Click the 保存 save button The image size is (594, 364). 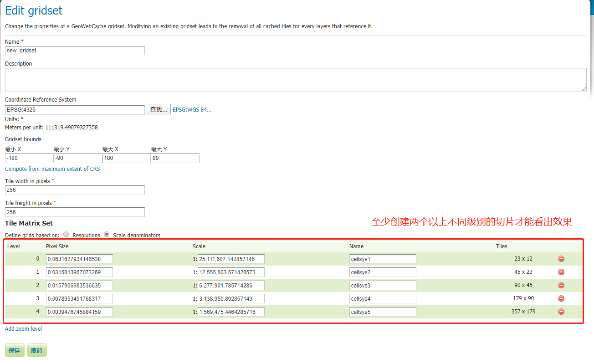tap(15, 350)
